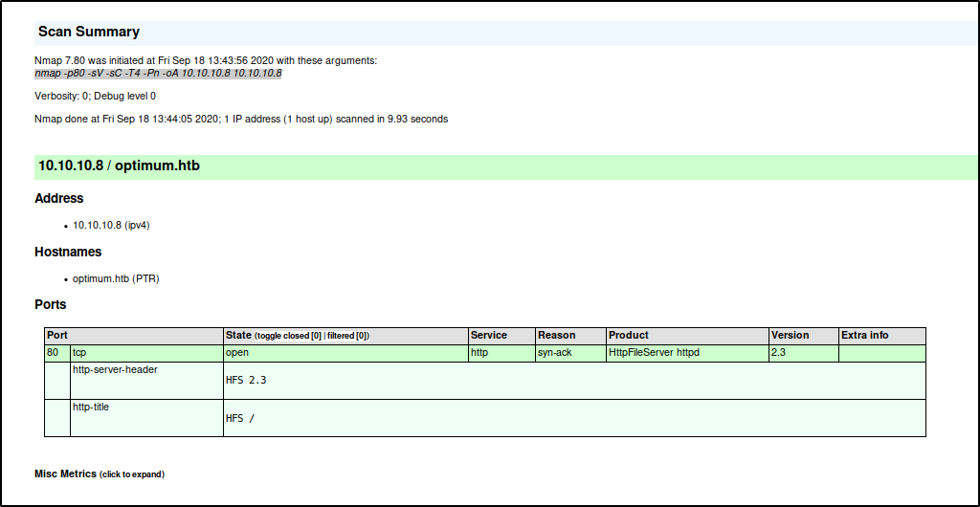Click the HttpFileServer httpd product cell

click(688, 353)
